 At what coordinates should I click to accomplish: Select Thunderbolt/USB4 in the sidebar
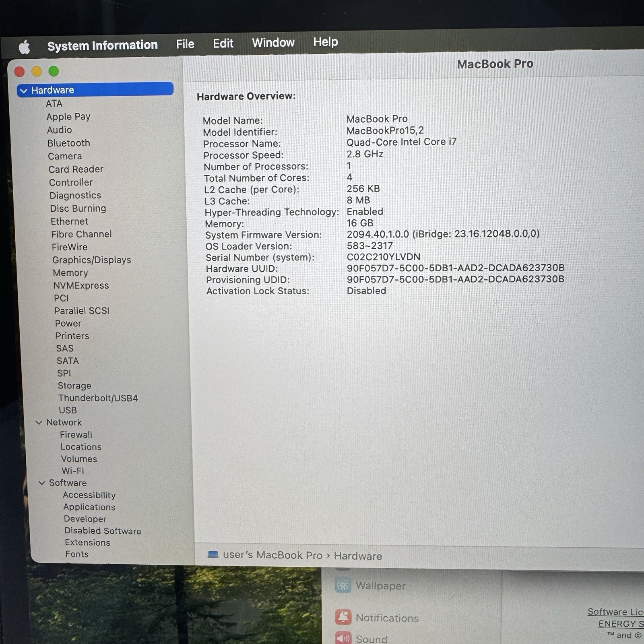coord(98,398)
